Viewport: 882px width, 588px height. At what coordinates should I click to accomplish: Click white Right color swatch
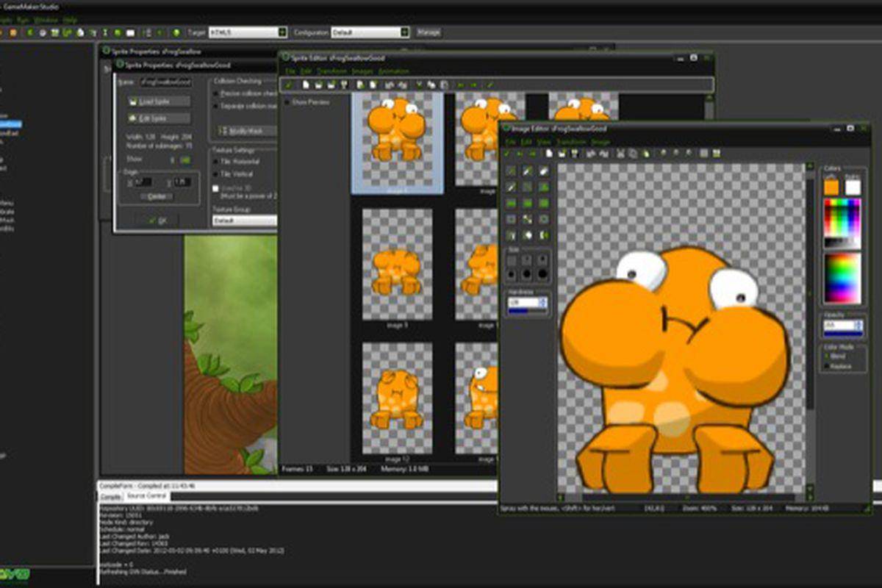click(853, 187)
